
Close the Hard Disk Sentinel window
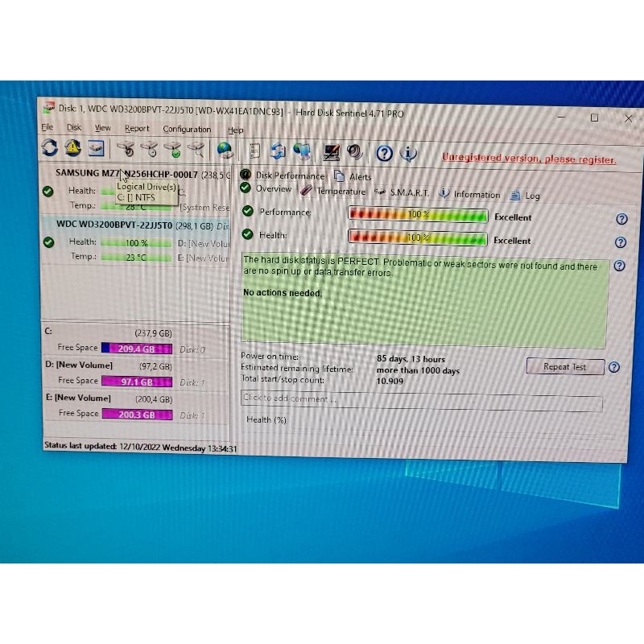(x=629, y=118)
